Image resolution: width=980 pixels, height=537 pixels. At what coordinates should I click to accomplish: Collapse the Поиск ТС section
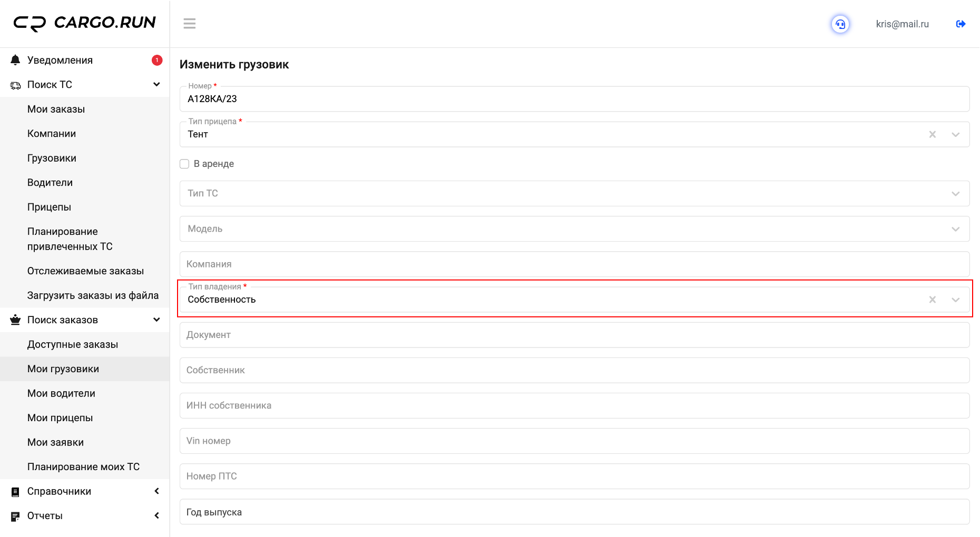[x=156, y=85]
